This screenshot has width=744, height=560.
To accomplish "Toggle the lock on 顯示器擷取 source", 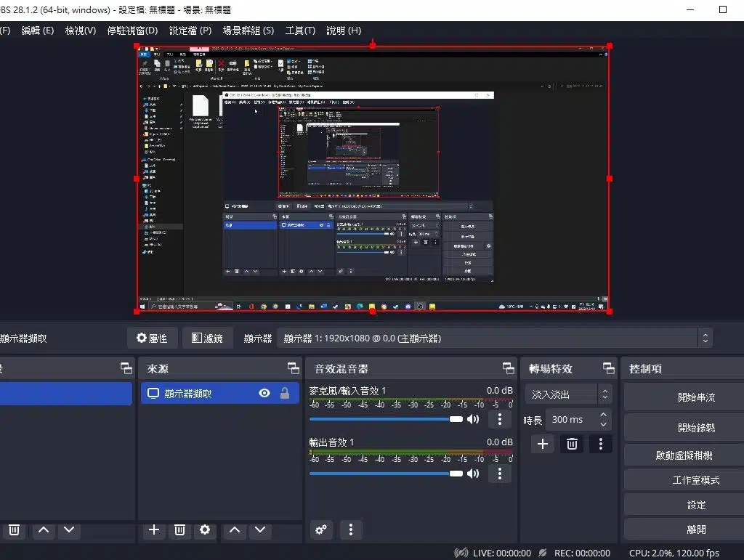I will coord(285,393).
